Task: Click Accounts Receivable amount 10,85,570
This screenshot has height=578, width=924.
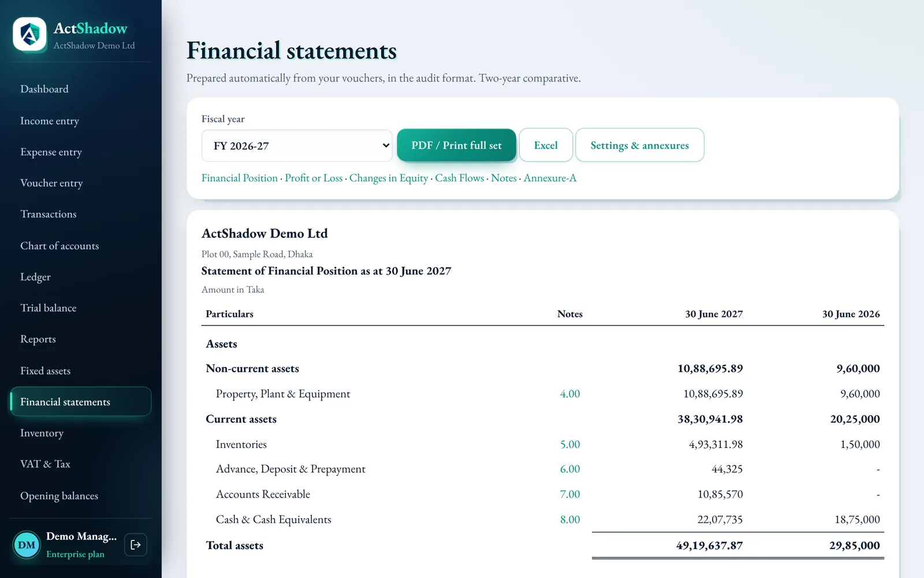Action: [720, 494]
